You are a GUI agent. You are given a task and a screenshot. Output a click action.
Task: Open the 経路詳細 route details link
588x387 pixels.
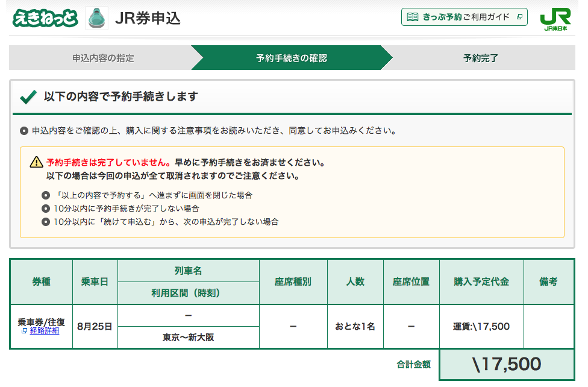[x=45, y=331]
